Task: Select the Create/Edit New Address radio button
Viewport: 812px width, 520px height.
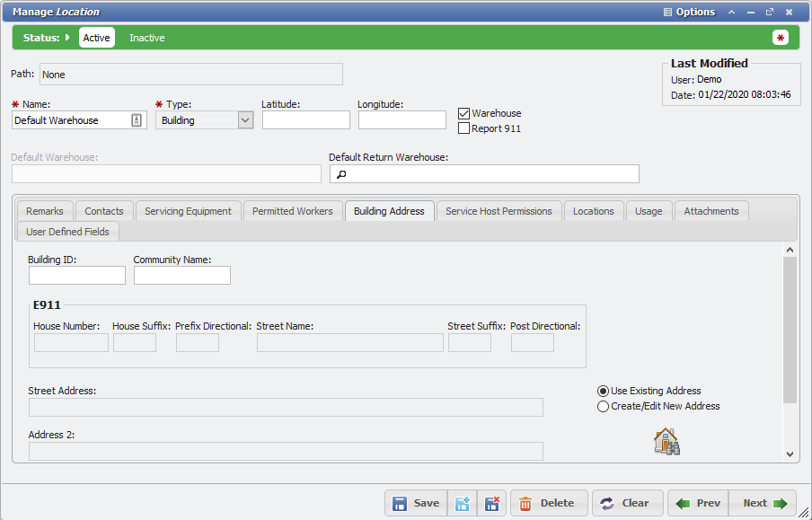Action: click(604, 406)
